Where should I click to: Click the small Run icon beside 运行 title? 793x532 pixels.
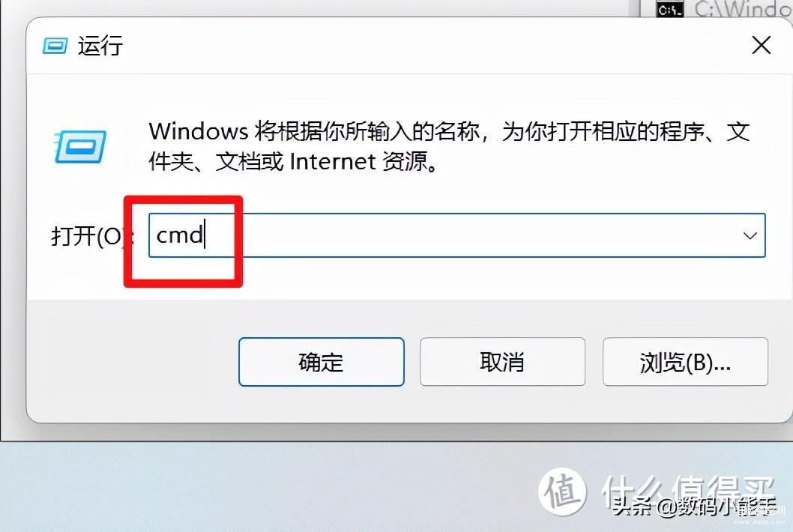tap(55, 46)
